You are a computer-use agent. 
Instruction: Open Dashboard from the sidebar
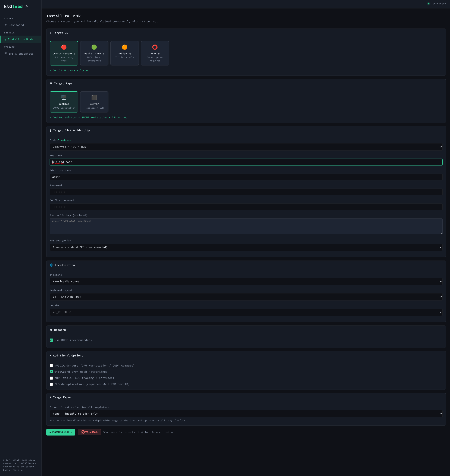pyautogui.click(x=16, y=25)
